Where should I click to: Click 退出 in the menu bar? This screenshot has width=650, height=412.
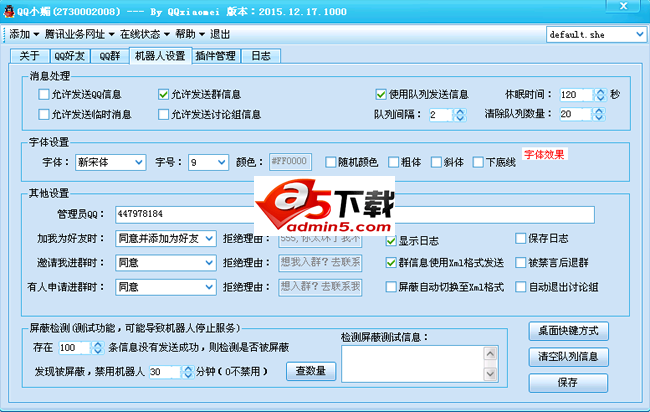(x=220, y=34)
